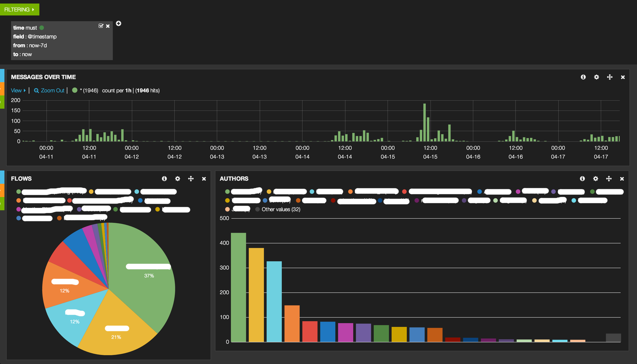The width and height of the screenshot is (637, 364).
Task: Open the Flows panel settings gear
Action: 177,178
